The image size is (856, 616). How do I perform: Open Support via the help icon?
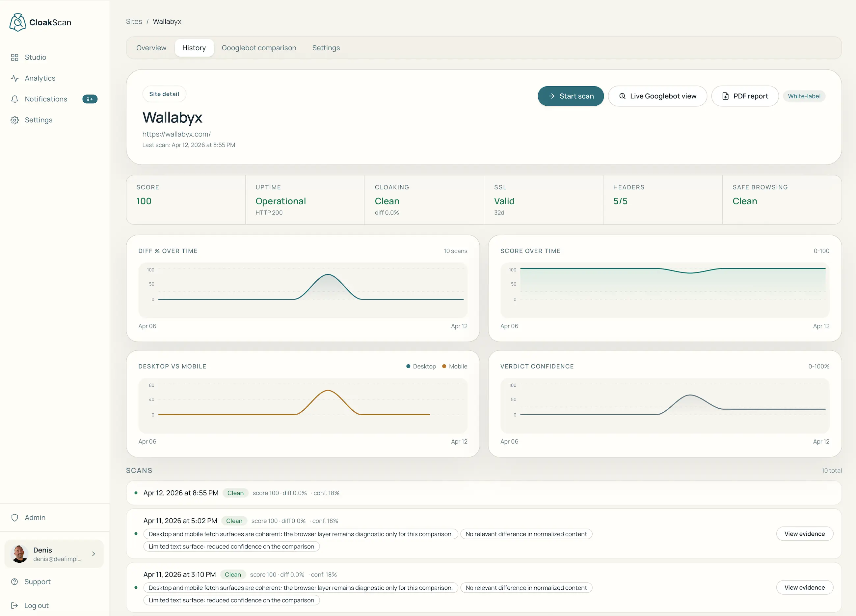[15, 581]
